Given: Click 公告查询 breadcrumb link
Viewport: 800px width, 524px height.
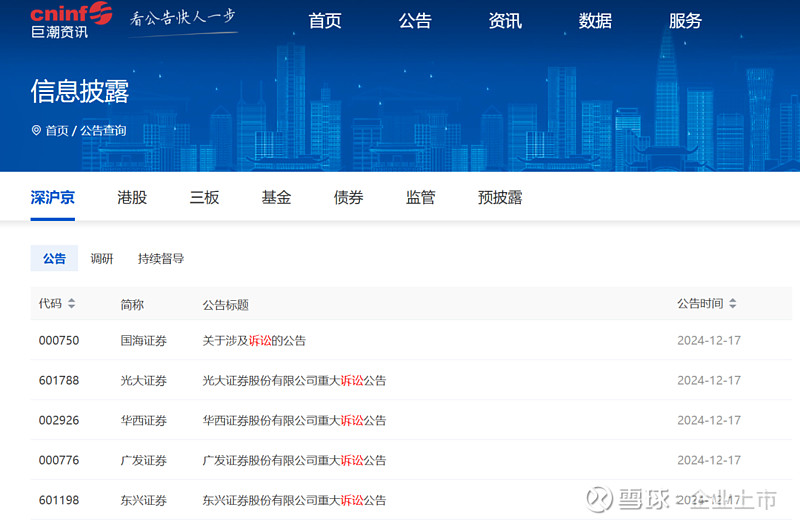Looking at the screenshot, I should pos(103,131).
